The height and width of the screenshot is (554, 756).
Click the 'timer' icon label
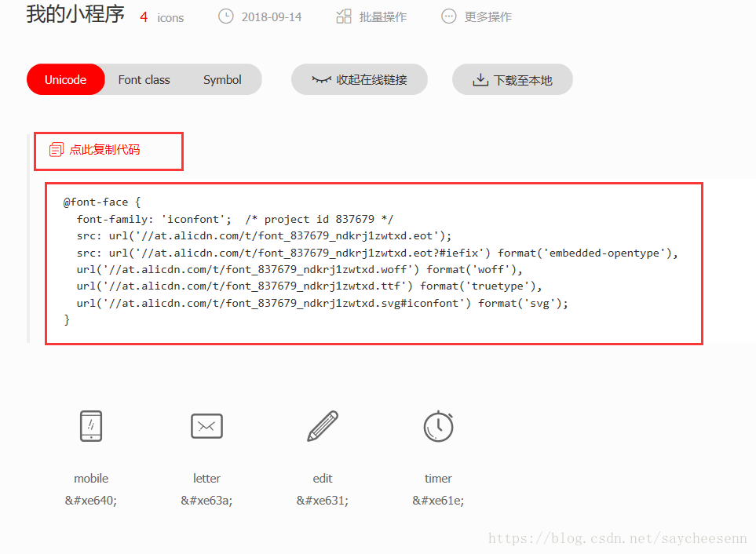pos(438,479)
